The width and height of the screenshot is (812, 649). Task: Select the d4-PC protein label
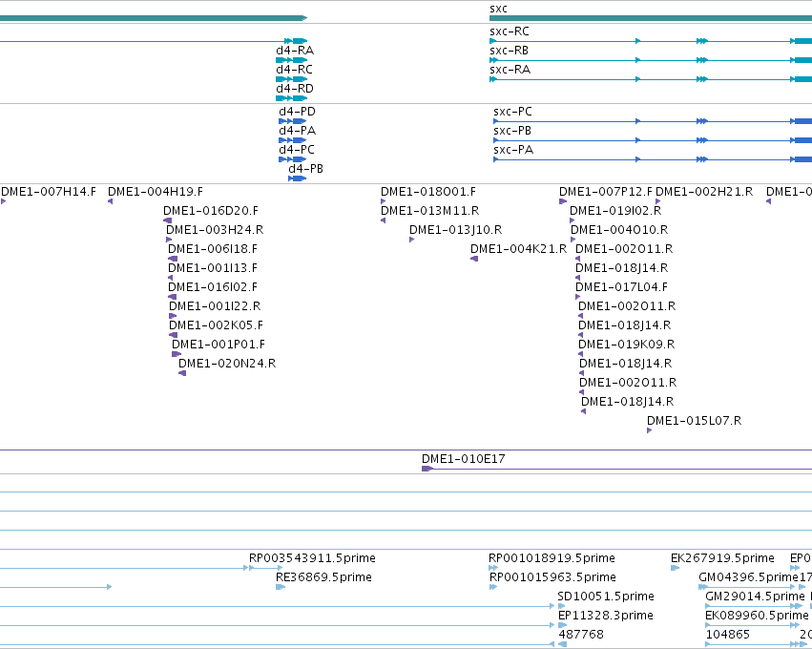pos(296,150)
